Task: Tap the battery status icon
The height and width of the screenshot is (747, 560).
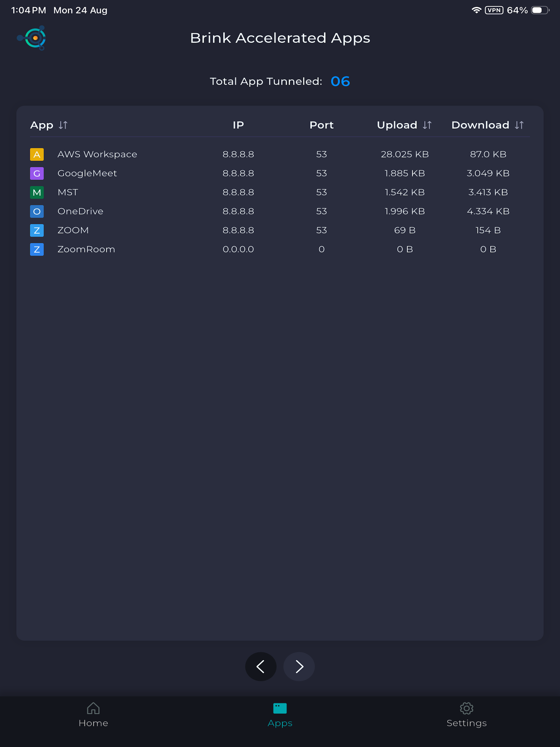Action: tap(540, 10)
